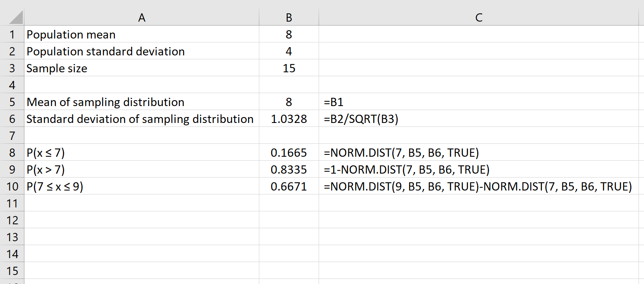Select column C header
Image resolution: width=644 pixels, height=284 pixels.
(479, 18)
